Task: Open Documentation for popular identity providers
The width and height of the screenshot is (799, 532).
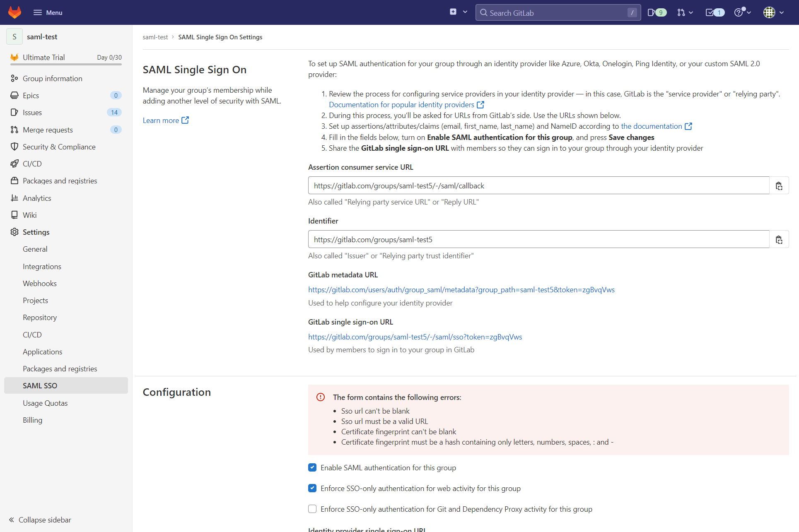Action: [401, 104]
